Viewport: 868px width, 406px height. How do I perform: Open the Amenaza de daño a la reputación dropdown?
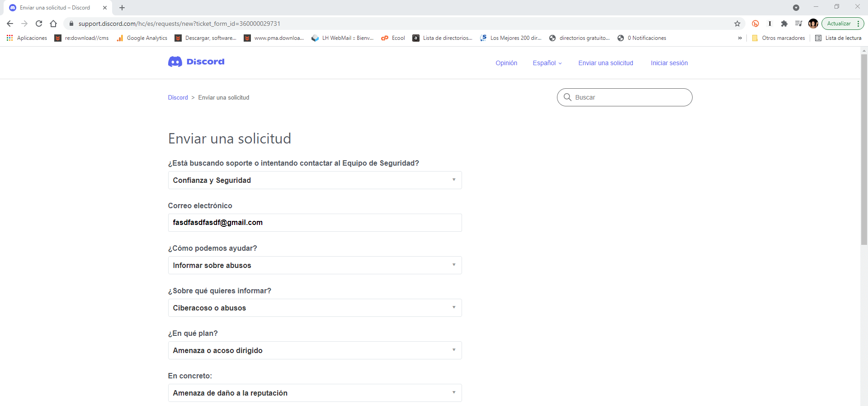pos(315,393)
